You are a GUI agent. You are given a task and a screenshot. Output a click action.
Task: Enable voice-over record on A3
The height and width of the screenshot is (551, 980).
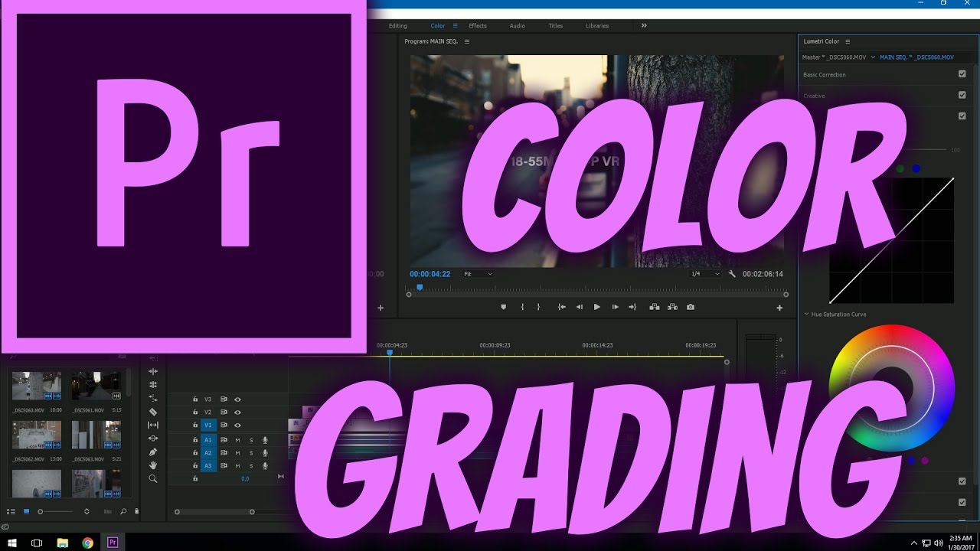[265, 466]
